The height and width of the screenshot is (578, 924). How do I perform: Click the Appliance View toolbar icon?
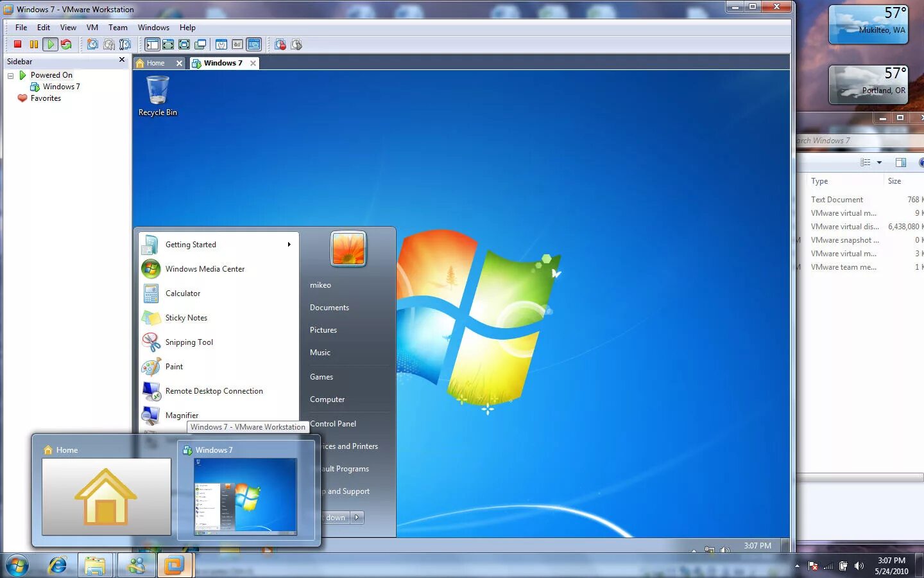237,44
